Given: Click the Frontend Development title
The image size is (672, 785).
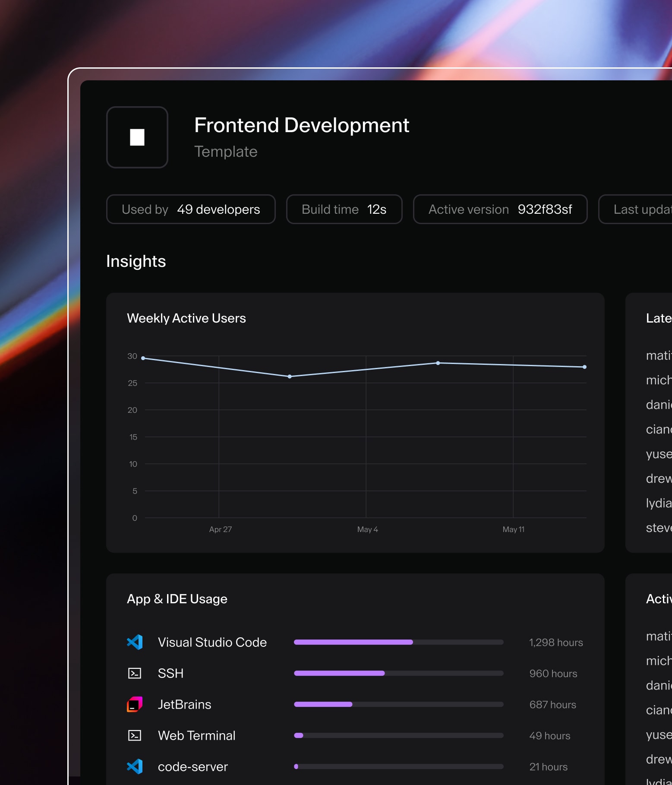Looking at the screenshot, I should point(301,125).
